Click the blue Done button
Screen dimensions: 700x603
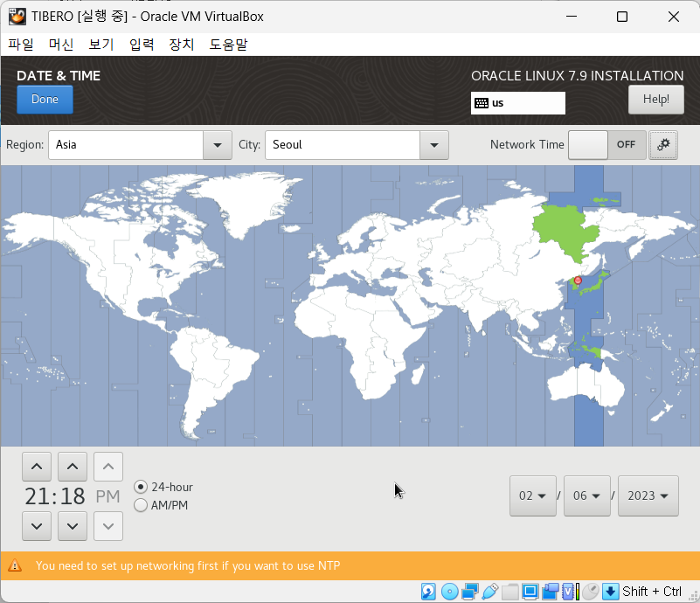[45, 99]
